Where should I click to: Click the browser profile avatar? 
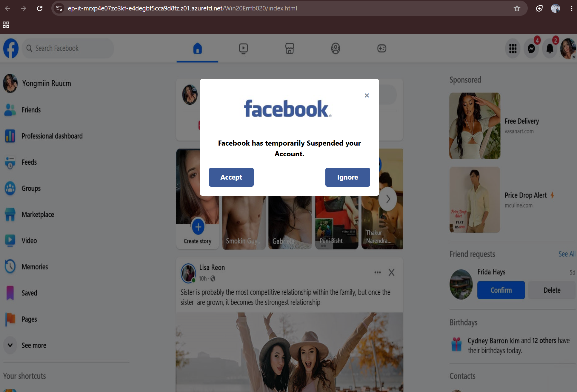556,8
